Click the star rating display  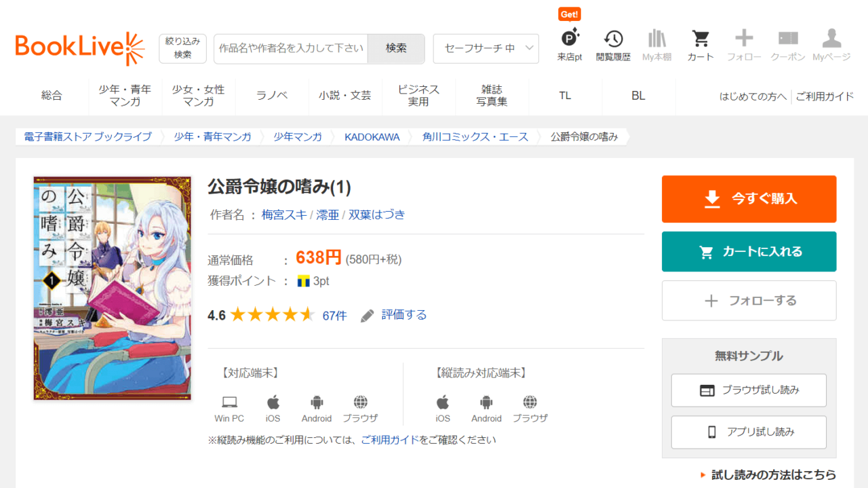[x=272, y=315]
